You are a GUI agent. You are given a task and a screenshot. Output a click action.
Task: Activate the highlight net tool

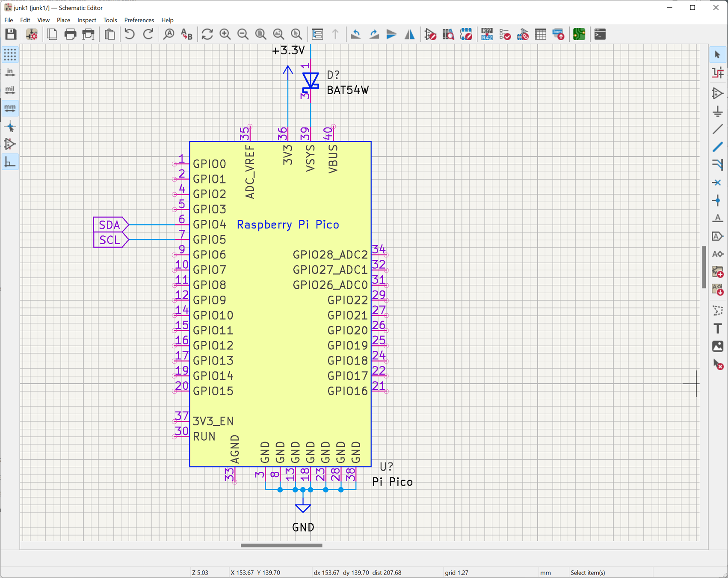coord(718,73)
